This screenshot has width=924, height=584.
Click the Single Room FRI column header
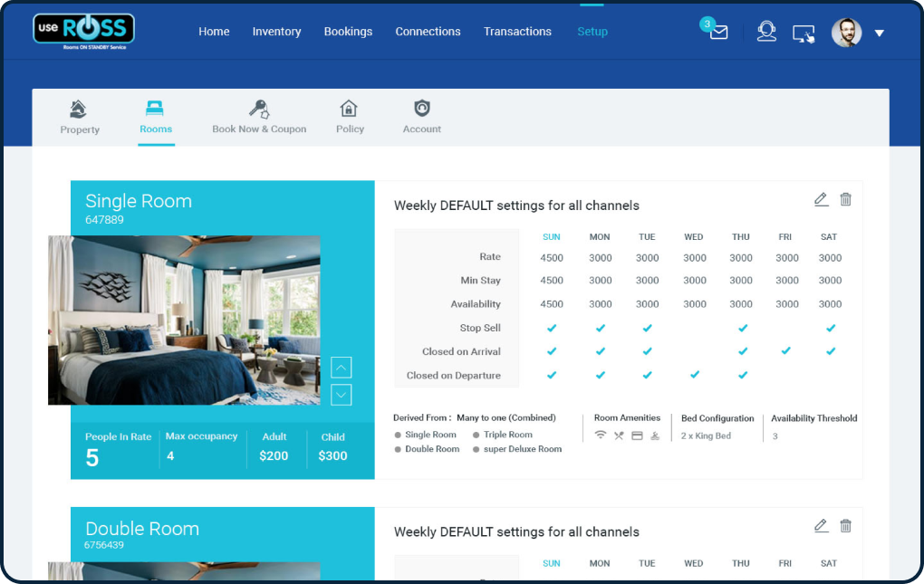click(x=784, y=236)
